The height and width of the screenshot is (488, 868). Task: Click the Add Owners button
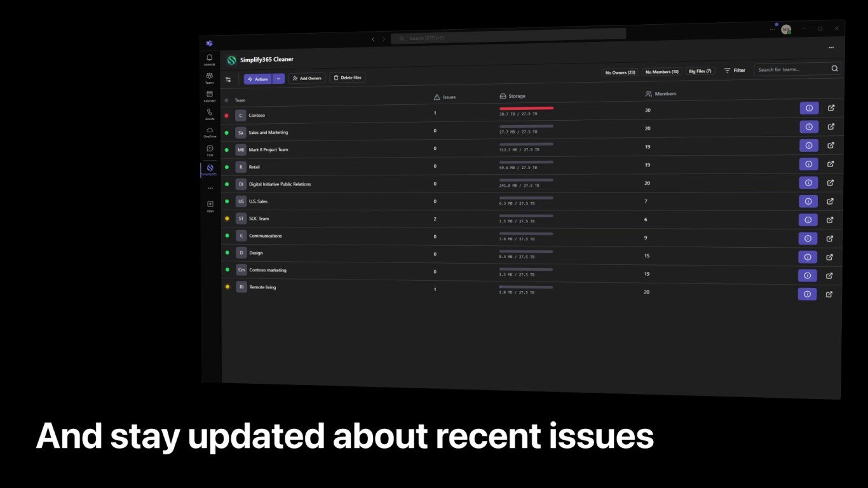pos(307,78)
